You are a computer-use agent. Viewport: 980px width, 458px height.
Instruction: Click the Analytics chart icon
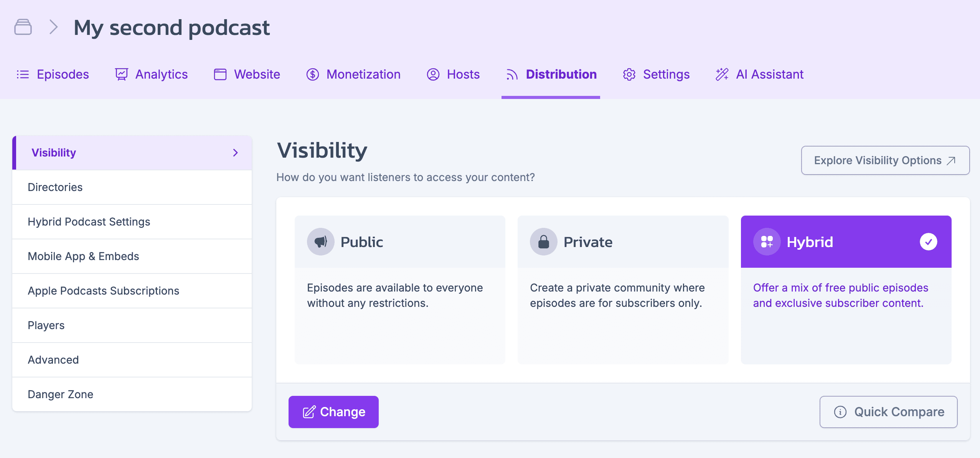(x=122, y=74)
